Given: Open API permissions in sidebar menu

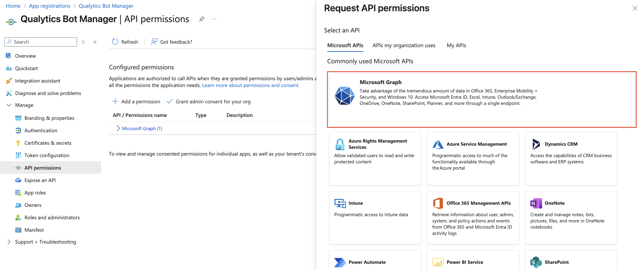Looking at the screenshot, I should click(51, 168).
